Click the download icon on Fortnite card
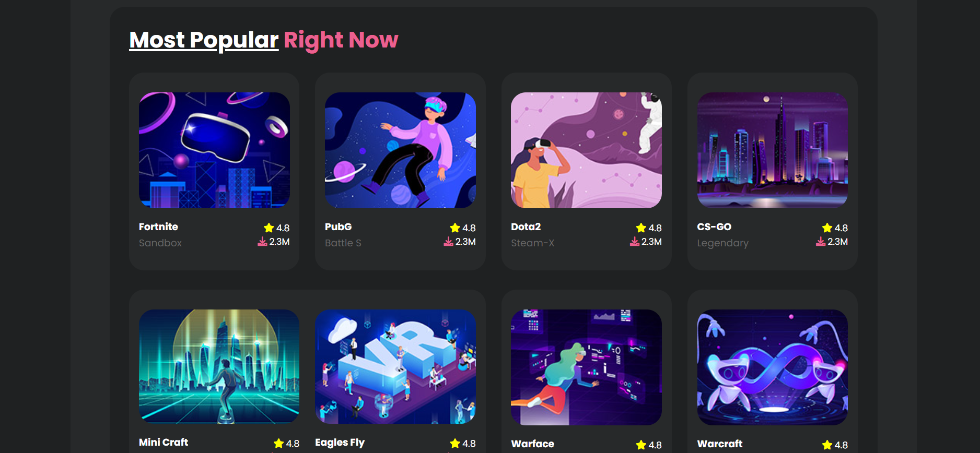The width and height of the screenshot is (980, 453). pyautogui.click(x=262, y=241)
